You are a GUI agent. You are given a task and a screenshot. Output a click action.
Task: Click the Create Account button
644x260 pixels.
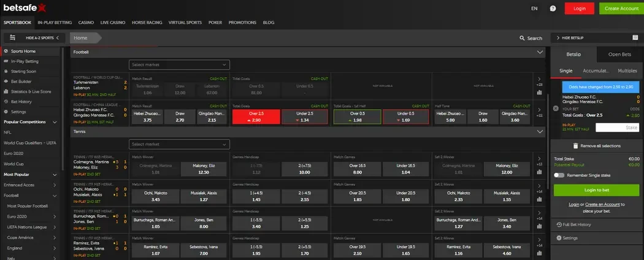[621, 8]
